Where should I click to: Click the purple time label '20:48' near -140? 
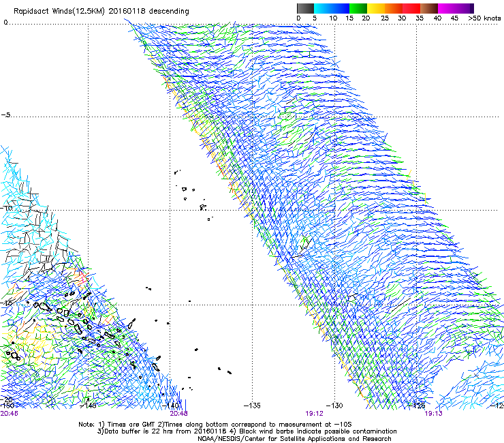point(178,414)
